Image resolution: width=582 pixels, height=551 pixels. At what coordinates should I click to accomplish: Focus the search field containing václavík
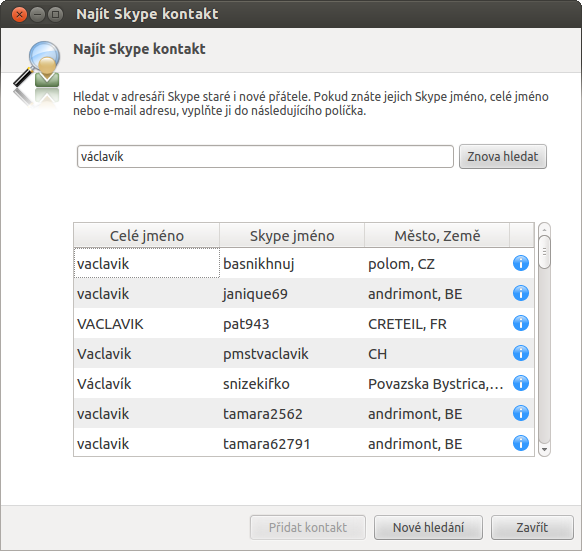(x=265, y=157)
